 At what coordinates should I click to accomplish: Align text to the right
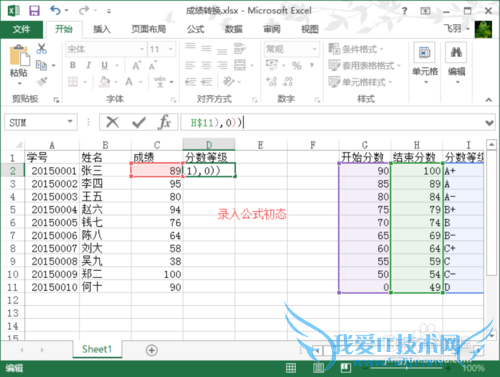click(x=222, y=65)
